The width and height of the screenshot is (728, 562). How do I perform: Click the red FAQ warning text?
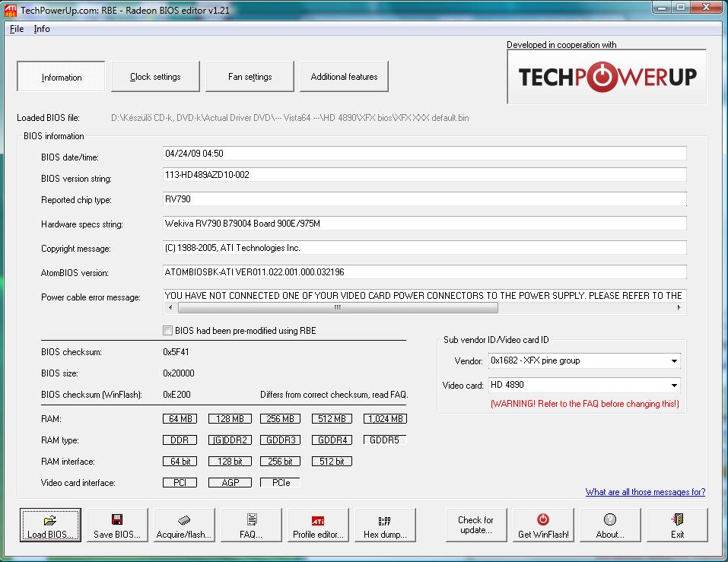584,404
